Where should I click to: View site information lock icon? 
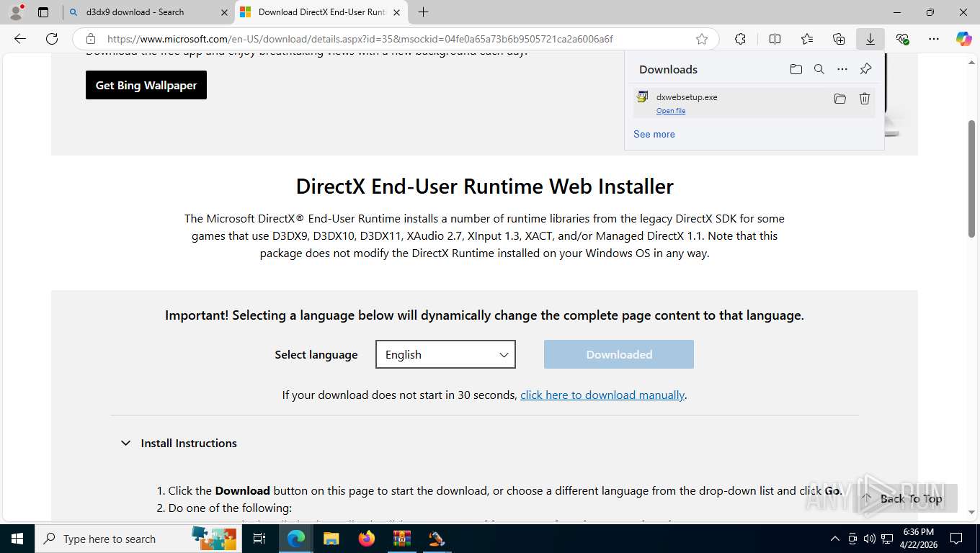(90, 39)
